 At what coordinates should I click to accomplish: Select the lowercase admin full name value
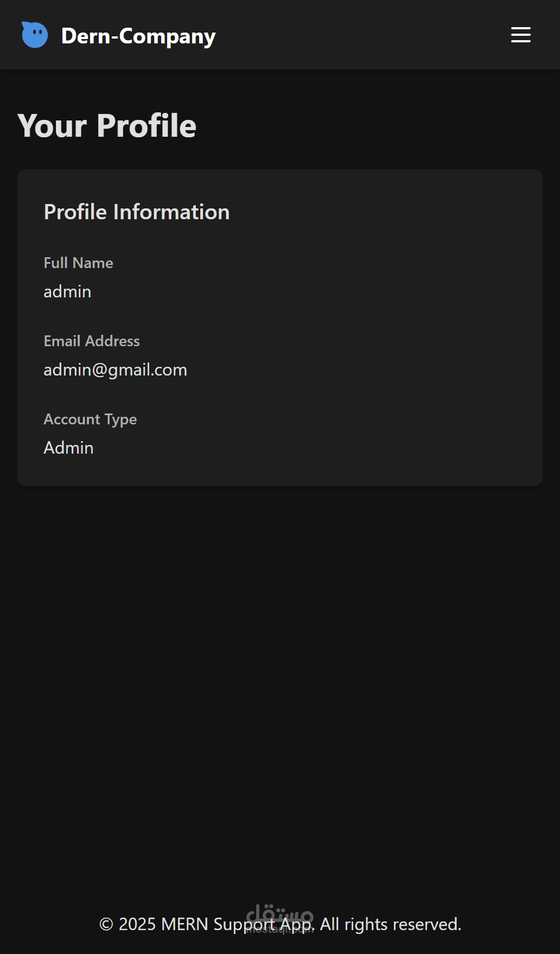point(67,292)
